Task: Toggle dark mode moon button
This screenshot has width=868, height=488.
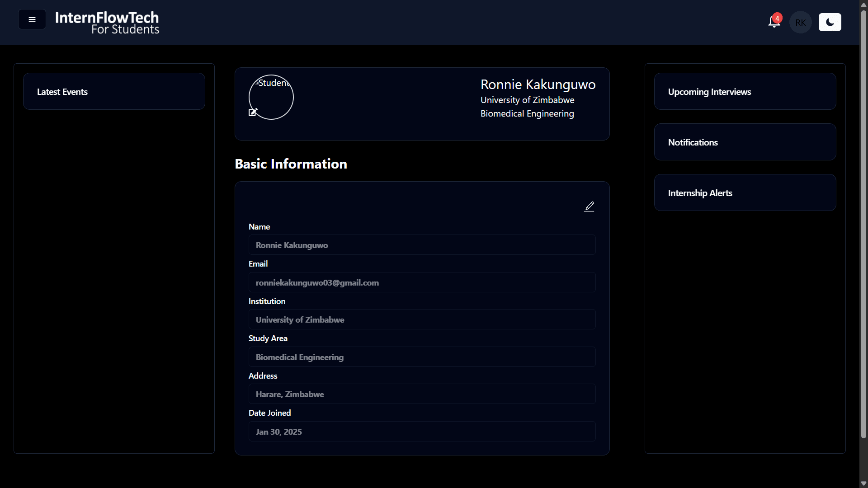Action: [830, 22]
